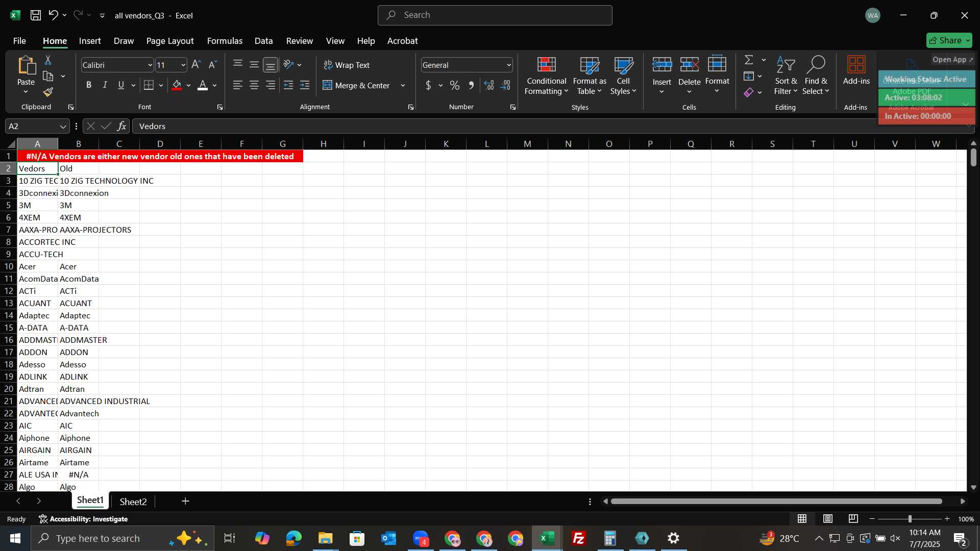Switch to the Formulas ribbon tab
This screenshot has height=551, width=980.
(x=225, y=41)
